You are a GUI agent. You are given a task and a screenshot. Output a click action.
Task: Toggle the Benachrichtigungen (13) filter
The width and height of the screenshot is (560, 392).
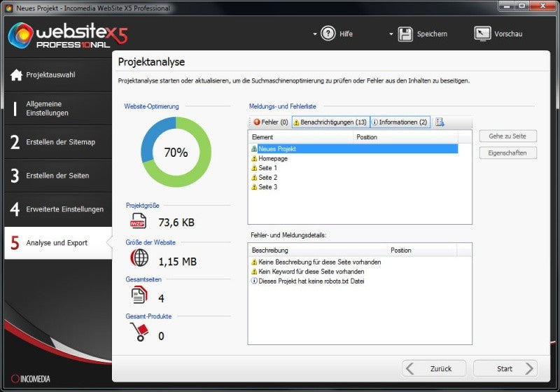tap(330, 122)
